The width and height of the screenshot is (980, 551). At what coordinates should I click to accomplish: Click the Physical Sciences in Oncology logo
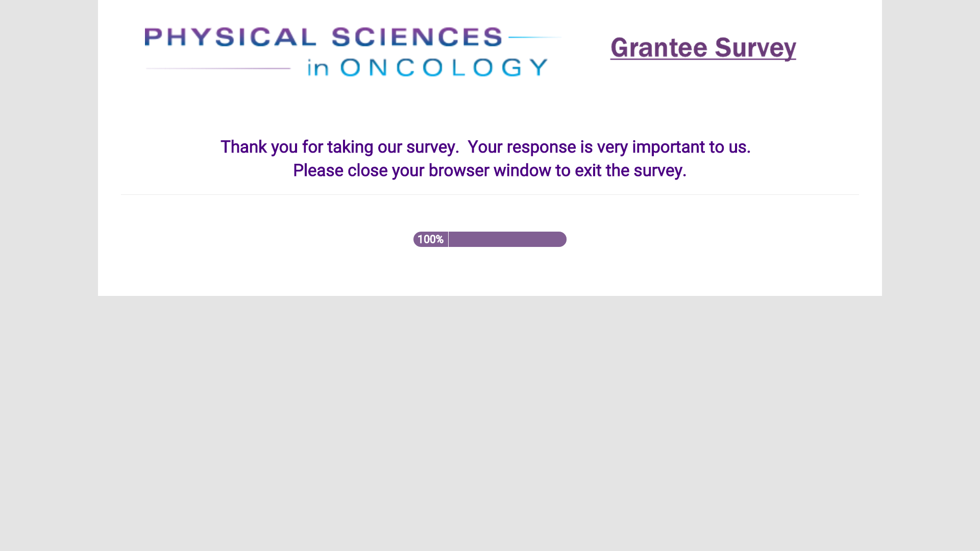coord(352,51)
